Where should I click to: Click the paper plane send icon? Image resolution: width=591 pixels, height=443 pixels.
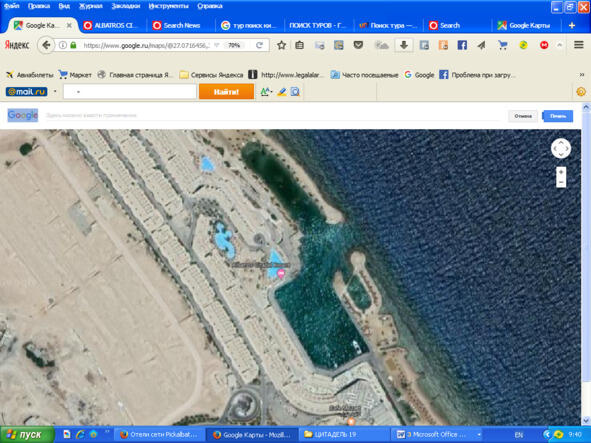point(482,45)
